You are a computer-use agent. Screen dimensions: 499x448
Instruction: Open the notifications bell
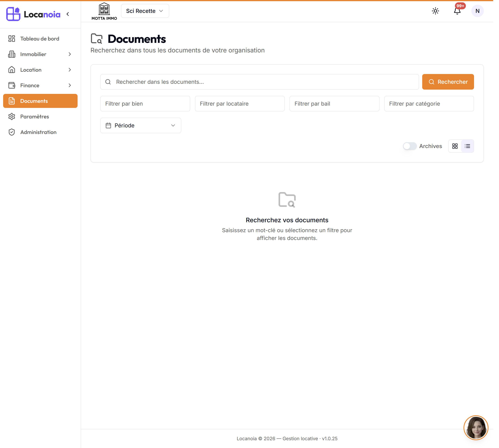click(x=457, y=11)
